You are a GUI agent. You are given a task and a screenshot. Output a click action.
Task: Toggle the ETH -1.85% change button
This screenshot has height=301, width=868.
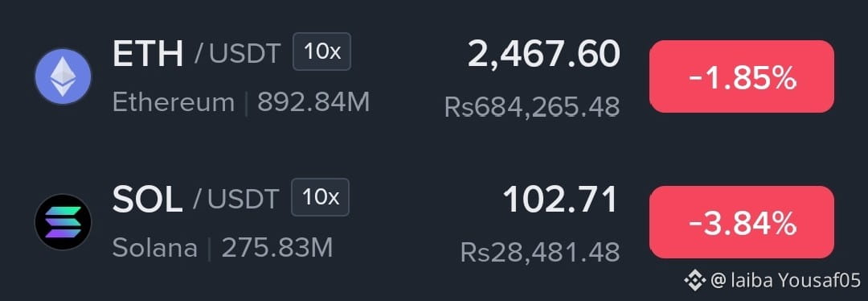[742, 76]
